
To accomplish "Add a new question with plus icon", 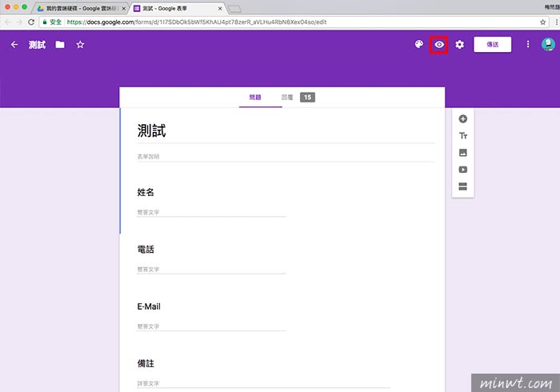I will pos(463,119).
